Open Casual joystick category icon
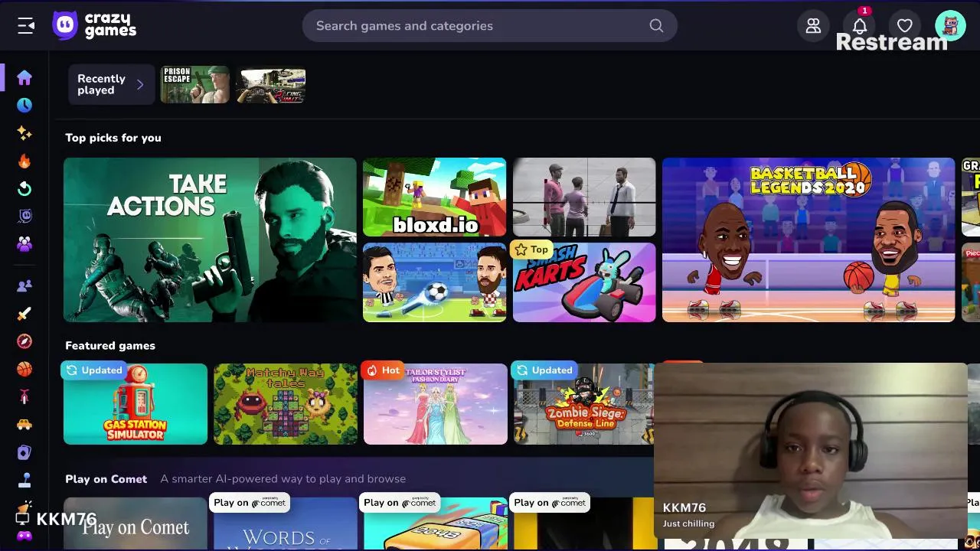This screenshot has width=980, height=551. click(x=24, y=481)
